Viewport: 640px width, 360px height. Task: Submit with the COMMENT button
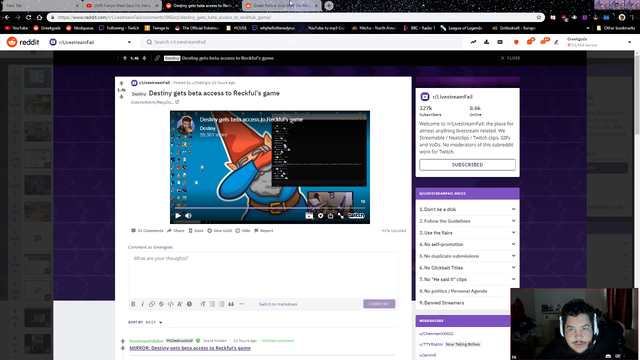[379, 304]
